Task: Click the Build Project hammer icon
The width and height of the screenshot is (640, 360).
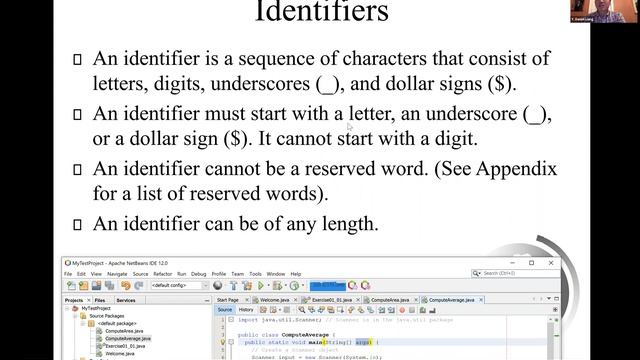Action: click(x=233, y=285)
